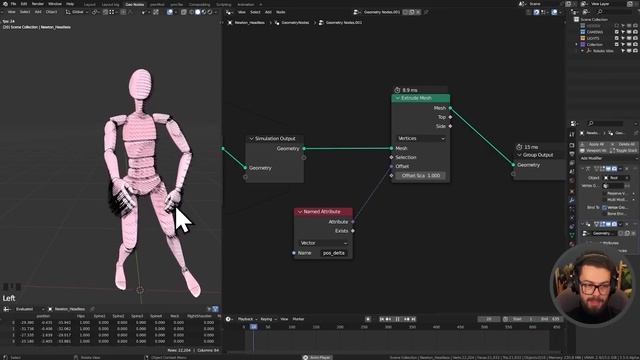This screenshot has width=640, height=360.
Task: Open the timeline Marker menu
Action: click(x=298, y=319)
